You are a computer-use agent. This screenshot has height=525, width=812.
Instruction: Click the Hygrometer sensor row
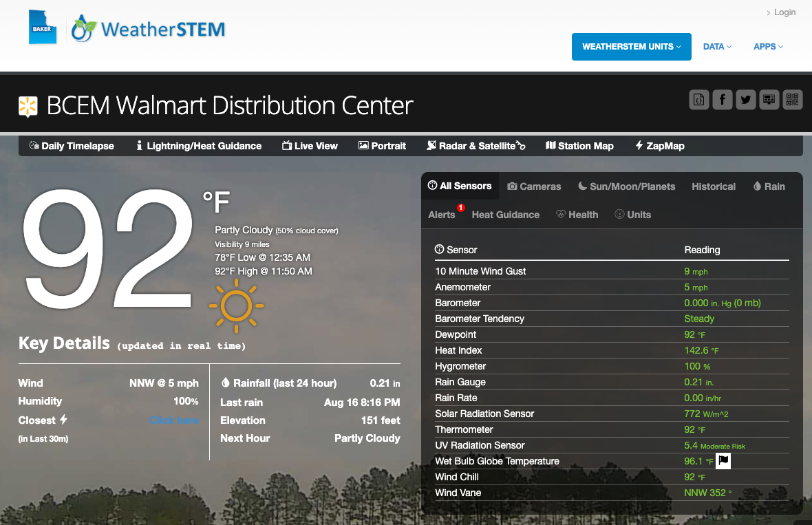pos(612,366)
